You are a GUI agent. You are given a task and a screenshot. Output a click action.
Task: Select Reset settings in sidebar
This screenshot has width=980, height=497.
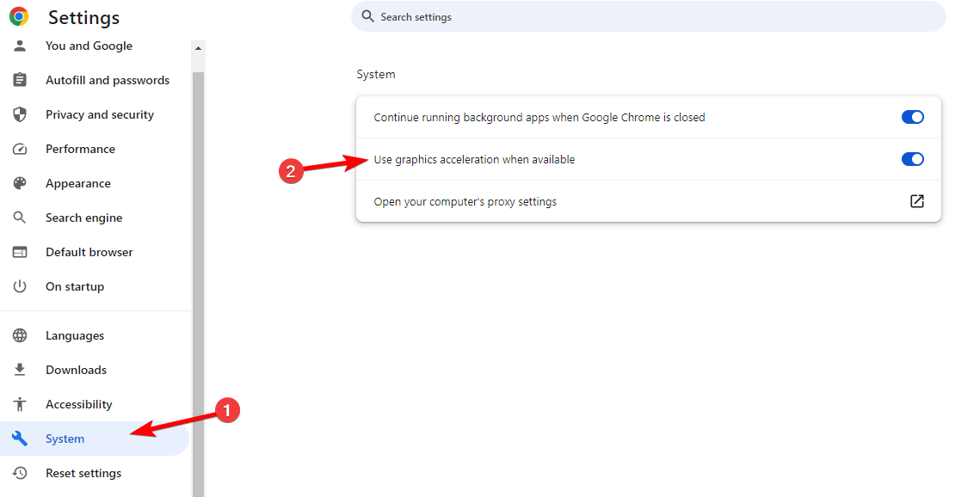point(83,473)
